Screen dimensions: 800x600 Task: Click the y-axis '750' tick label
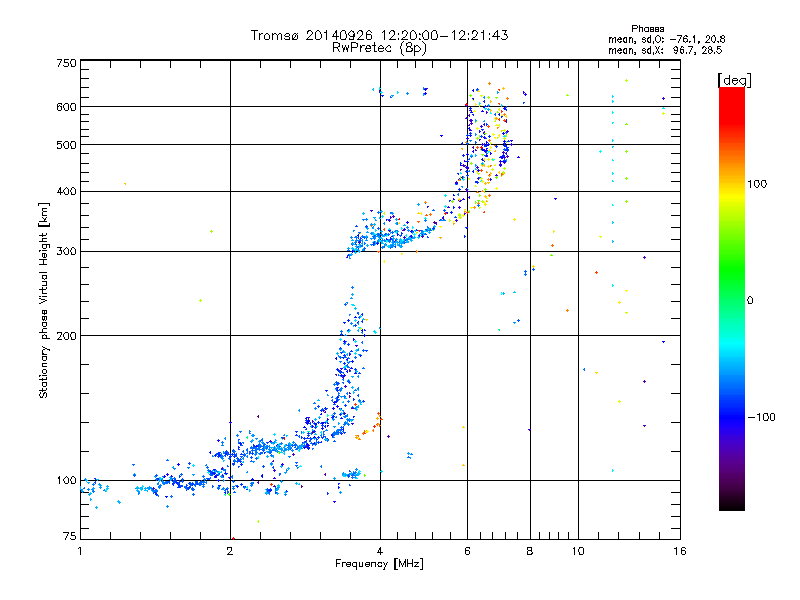66,63
